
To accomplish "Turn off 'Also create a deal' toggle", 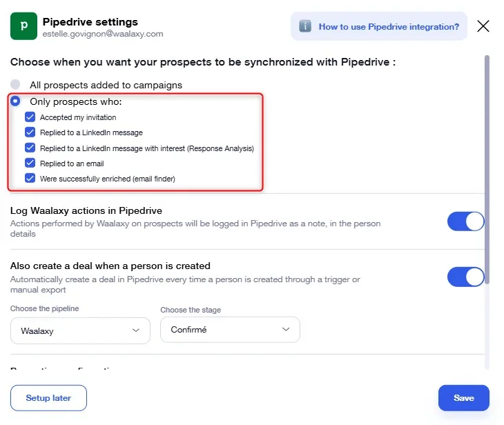I will [x=466, y=277].
